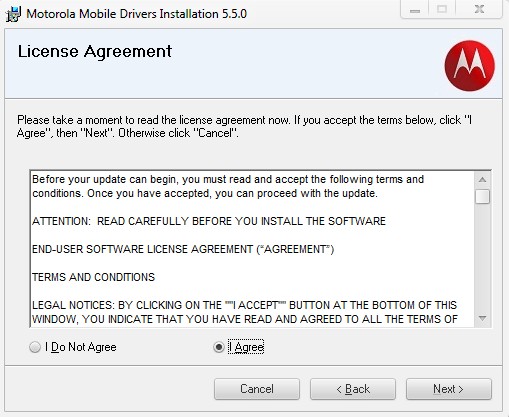
Task: Click the license scrollbar down arrow
Action: click(x=482, y=318)
